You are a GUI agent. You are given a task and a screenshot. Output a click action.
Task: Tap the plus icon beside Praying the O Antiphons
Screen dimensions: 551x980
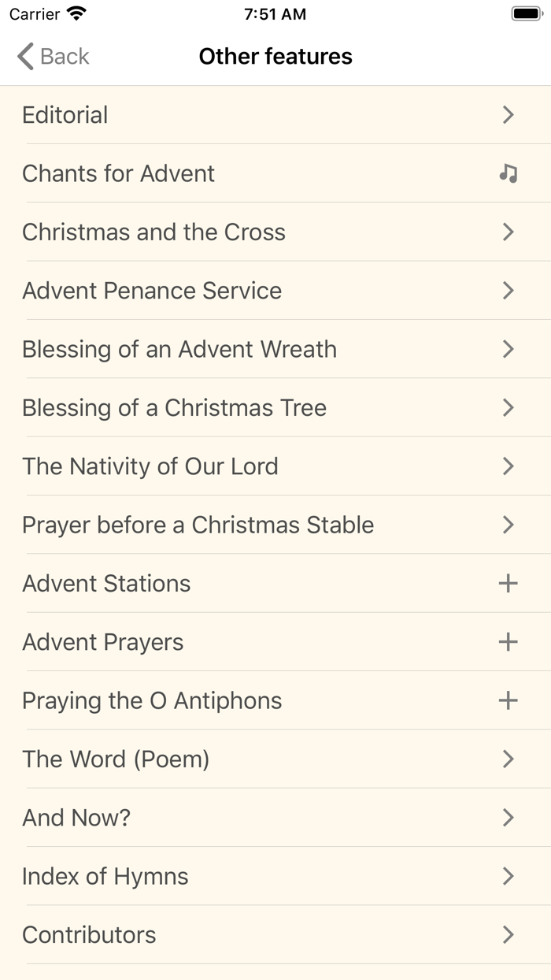coord(508,700)
